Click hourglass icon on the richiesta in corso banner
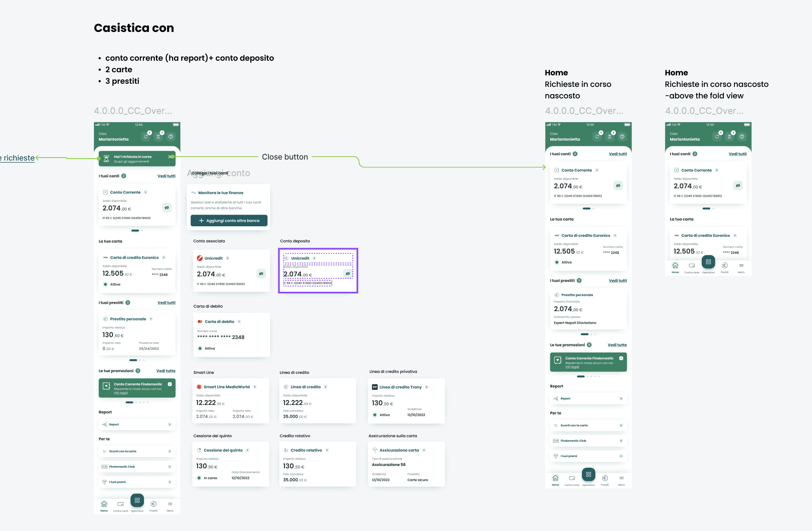Image resolution: width=812 pixels, height=531 pixels. pos(106,159)
